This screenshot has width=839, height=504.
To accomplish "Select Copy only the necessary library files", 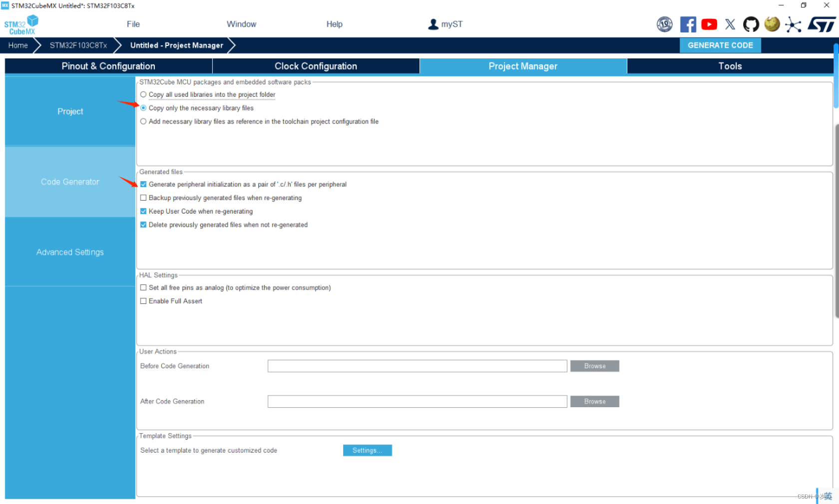I will click(x=143, y=108).
